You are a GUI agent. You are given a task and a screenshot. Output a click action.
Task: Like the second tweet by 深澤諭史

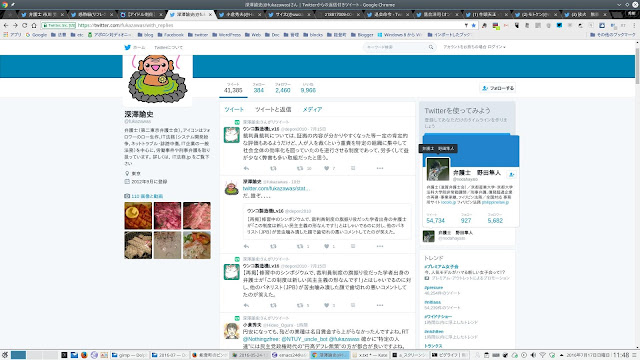click(327, 246)
